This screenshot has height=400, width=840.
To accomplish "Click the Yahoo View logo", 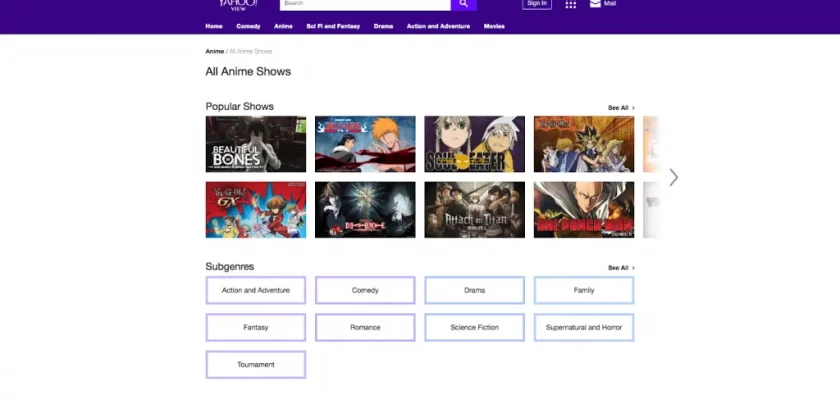I will [x=238, y=5].
